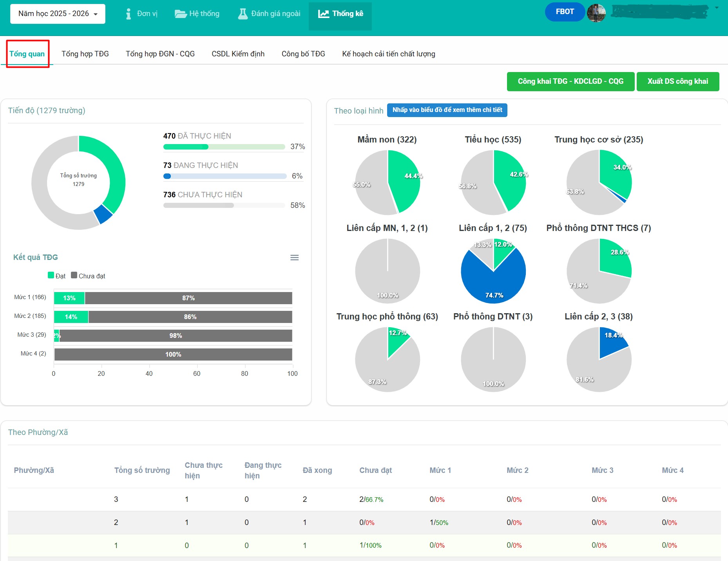Click the Đã thực hiện progress bar
The height and width of the screenshot is (561, 728).
(224, 147)
